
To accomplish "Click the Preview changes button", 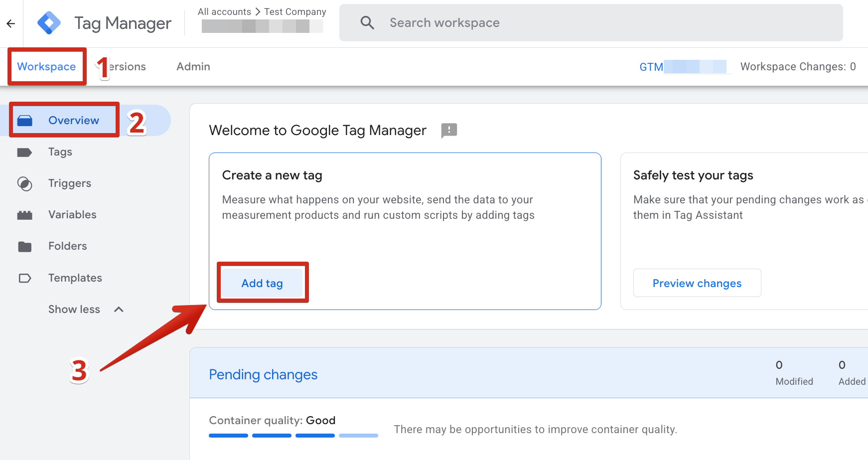I will click(x=697, y=283).
